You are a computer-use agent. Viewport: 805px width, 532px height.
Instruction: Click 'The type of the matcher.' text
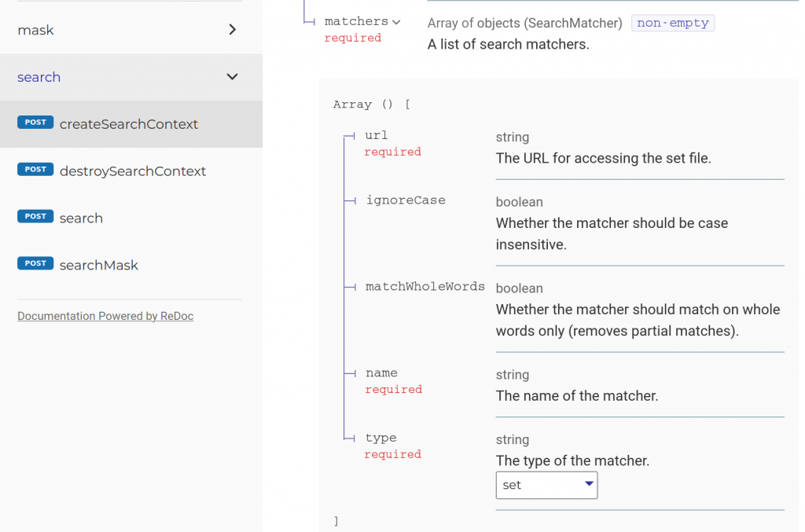[572, 460]
